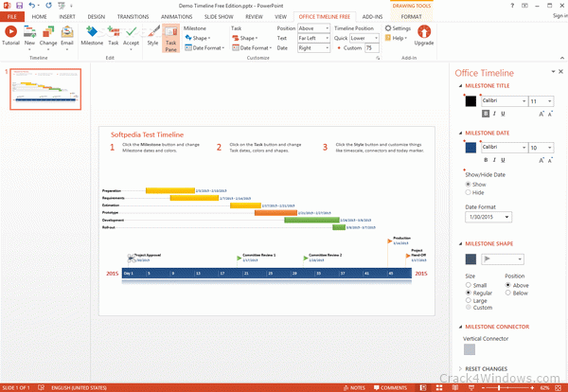Screen dimensions: 568x392
Task: Decrease Milestone Date font size
Action: pyautogui.click(x=550, y=160)
